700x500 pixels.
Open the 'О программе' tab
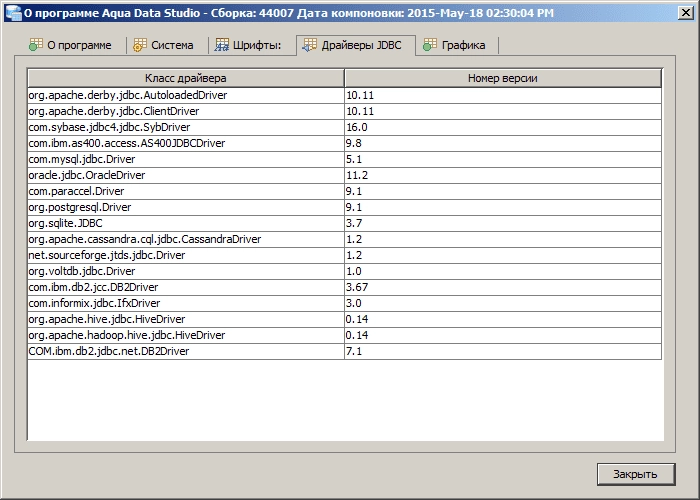coord(71,45)
